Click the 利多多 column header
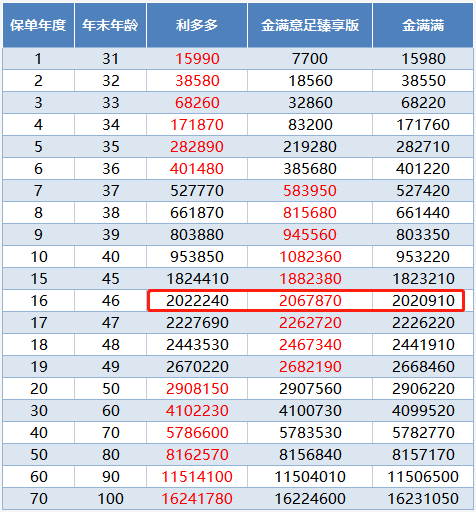The height and width of the screenshot is (512, 476). pos(197,25)
